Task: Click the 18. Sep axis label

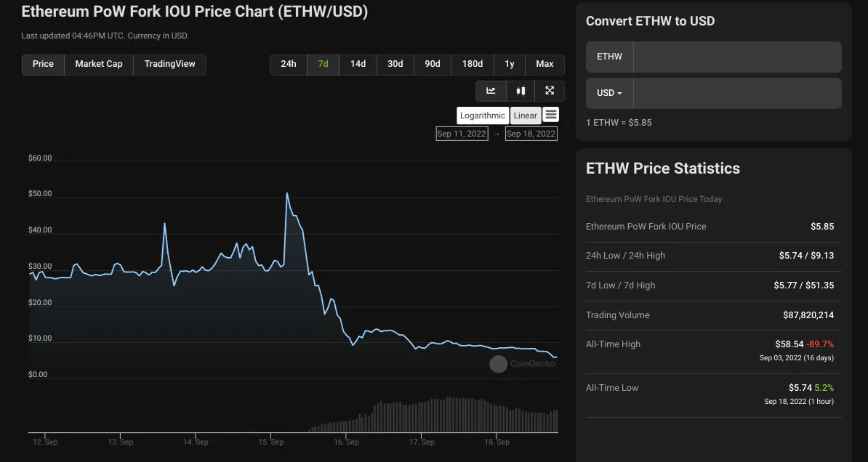Action: tap(497, 442)
